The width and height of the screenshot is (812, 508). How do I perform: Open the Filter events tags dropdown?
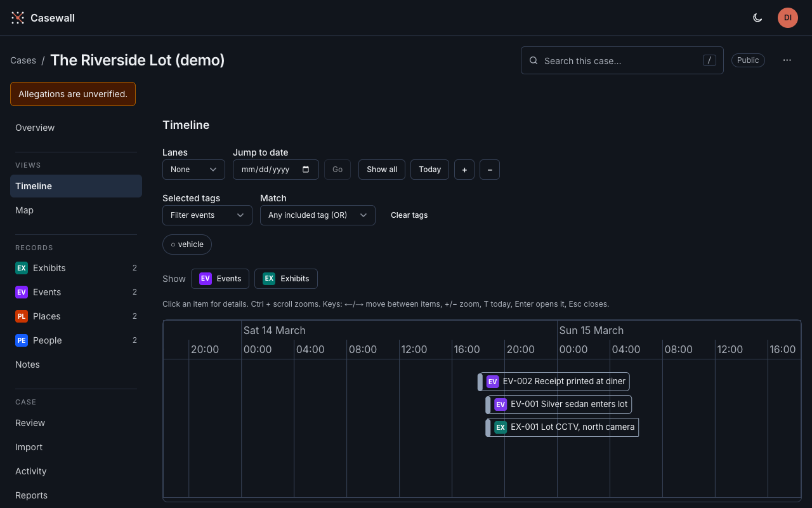[207, 215]
